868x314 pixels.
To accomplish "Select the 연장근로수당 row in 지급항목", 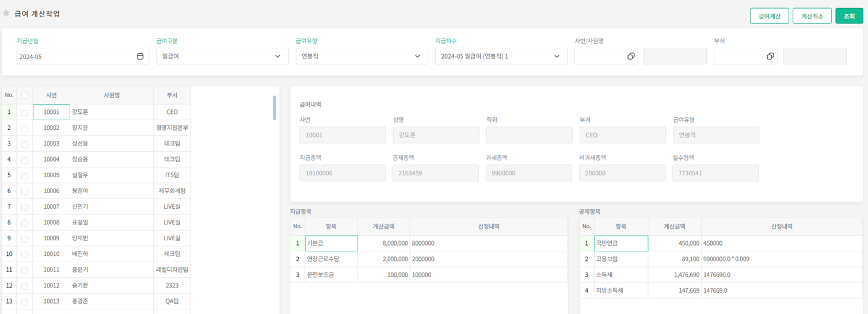I will 330,259.
